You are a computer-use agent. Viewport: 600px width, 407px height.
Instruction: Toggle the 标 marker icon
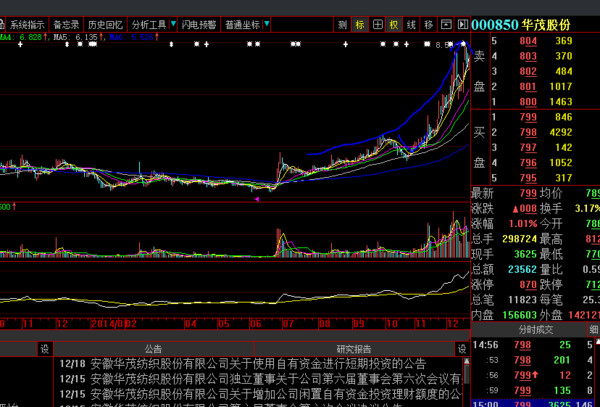[x=359, y=24]
